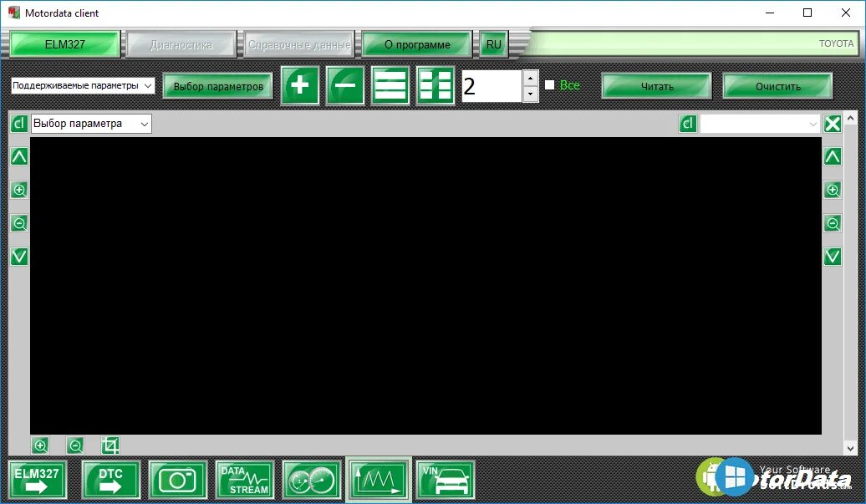Click the add graph plus icon
Image resolution: width=866 pixels, height=504 pixels.
[300, 85]
